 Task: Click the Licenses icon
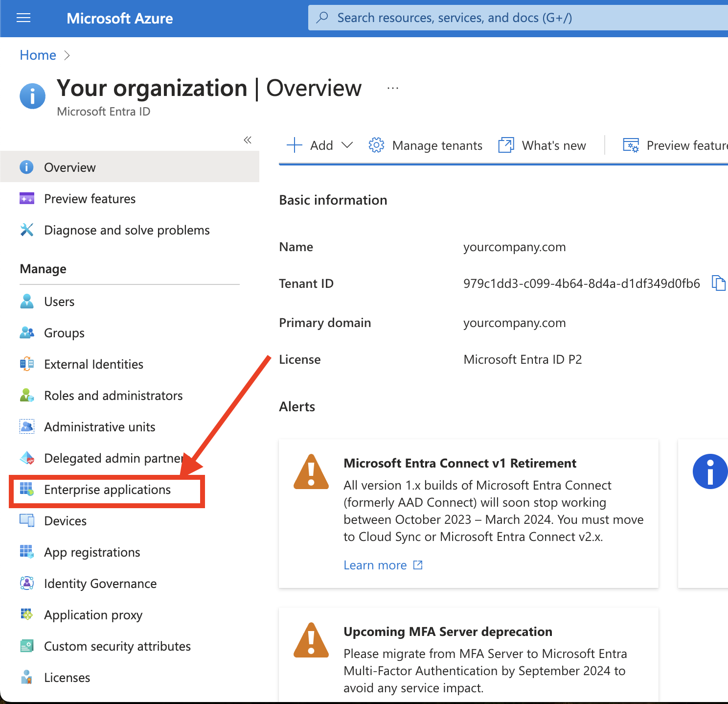tap(27, 677)
